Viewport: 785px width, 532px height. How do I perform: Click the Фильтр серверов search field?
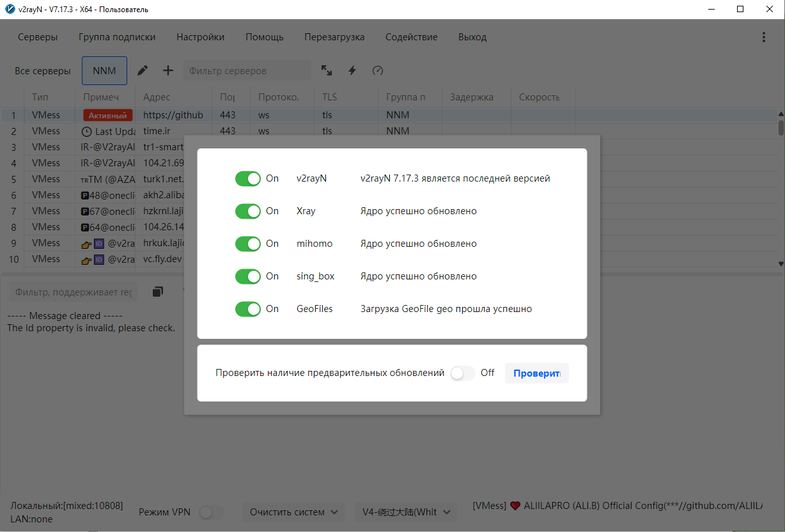[247, 70]
